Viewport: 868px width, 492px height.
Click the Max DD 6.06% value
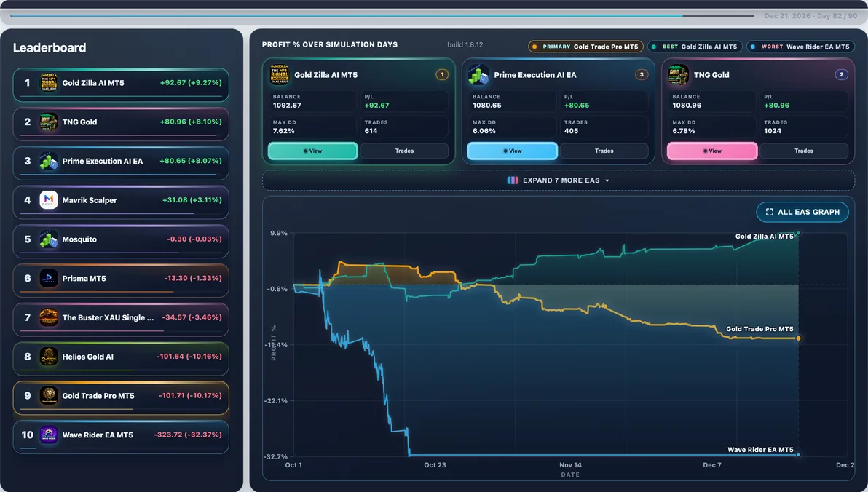tap(484, 131)
